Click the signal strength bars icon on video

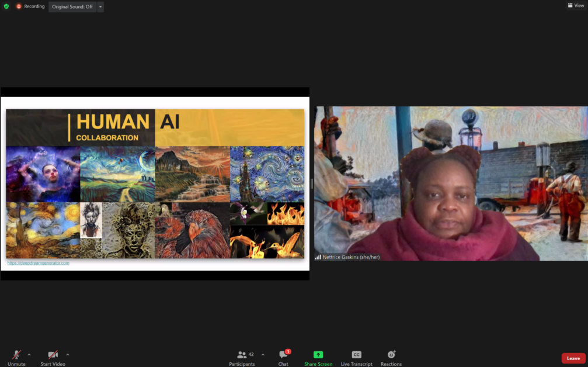[318, 257]
